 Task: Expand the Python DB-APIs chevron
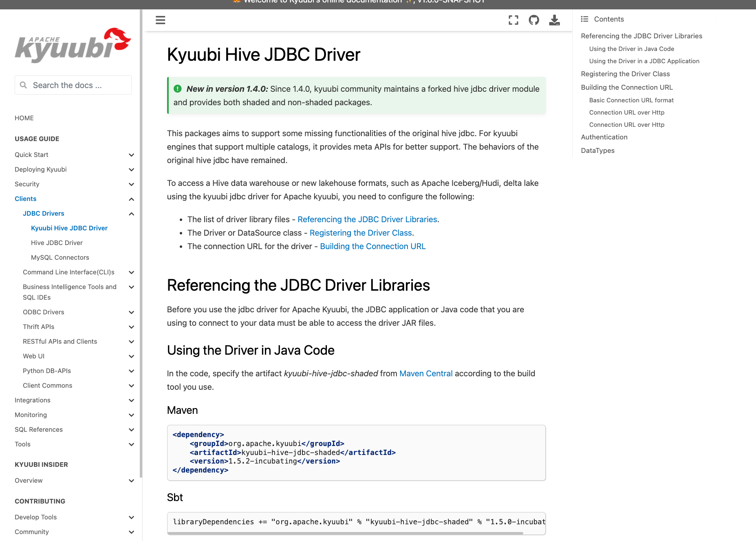point(131,371)
